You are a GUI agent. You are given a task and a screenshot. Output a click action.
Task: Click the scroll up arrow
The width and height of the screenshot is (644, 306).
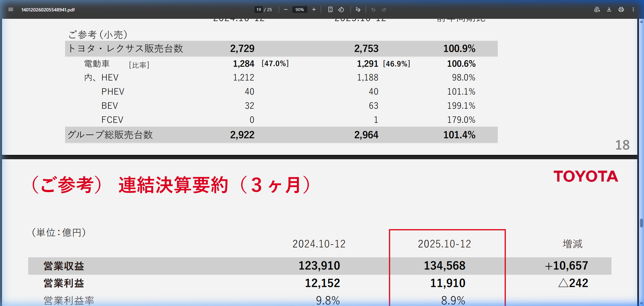coord(641,21)
